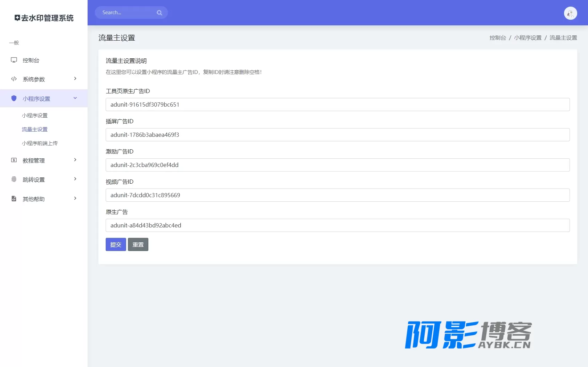The height and width of the screenshot is (367, 588).
Task: Select 小程序设置 submenu entry
Action: pos(35,116)
